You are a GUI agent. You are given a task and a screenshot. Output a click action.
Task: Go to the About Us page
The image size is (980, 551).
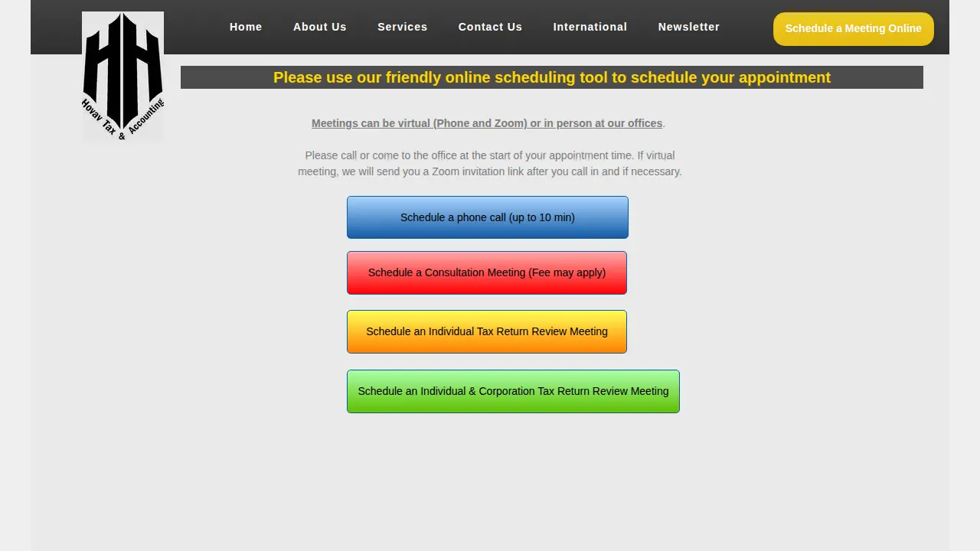point(320,27)
